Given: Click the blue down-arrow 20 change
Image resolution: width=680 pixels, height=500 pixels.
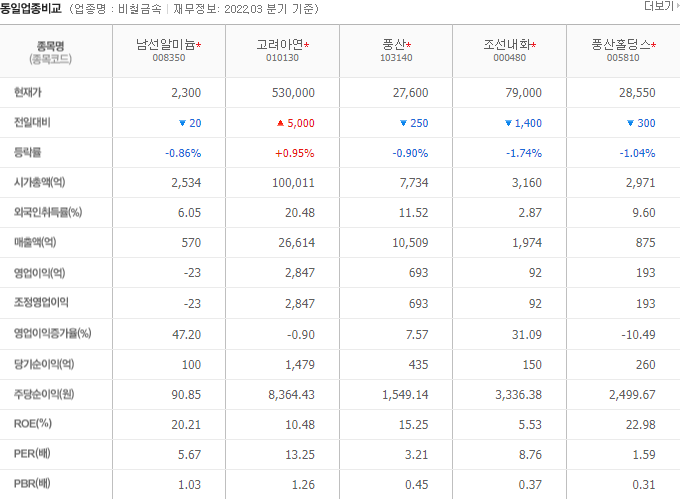Looking at the screenshot, I should (190, 123).
